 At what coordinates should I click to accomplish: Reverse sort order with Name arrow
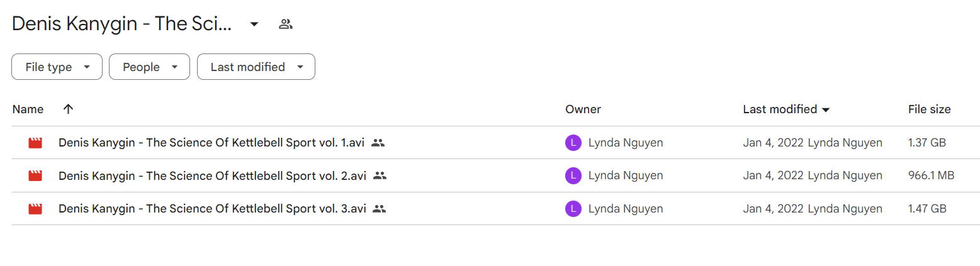[x=69, y=109]
